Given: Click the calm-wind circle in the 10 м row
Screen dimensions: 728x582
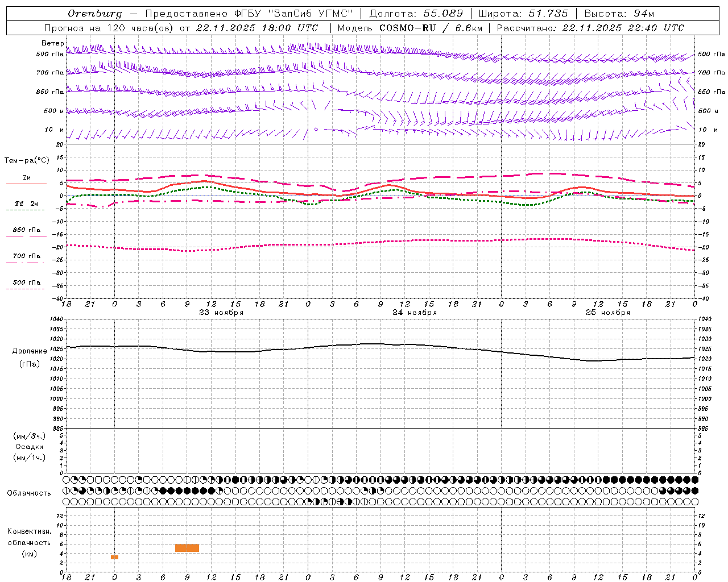Looking at the screenshot, I should point(316,129).
